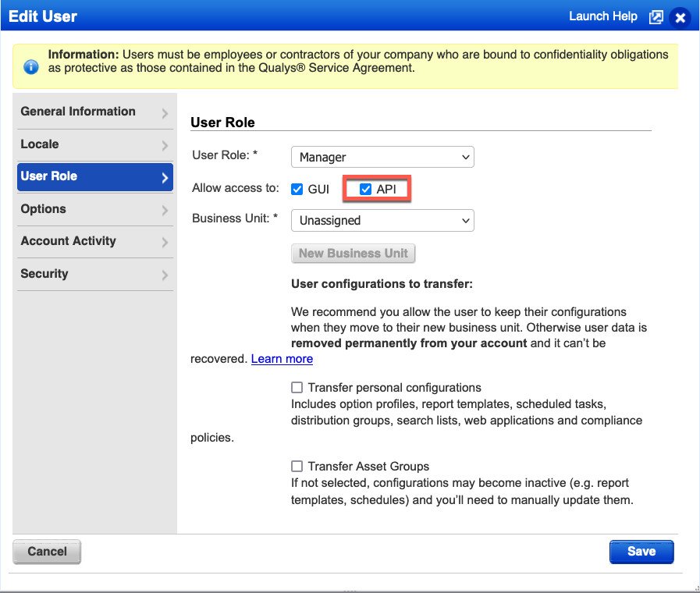Click the arrow next to General Information
Image resolution: width=700 pixels, height=593 pixels.
click(165, 113)
